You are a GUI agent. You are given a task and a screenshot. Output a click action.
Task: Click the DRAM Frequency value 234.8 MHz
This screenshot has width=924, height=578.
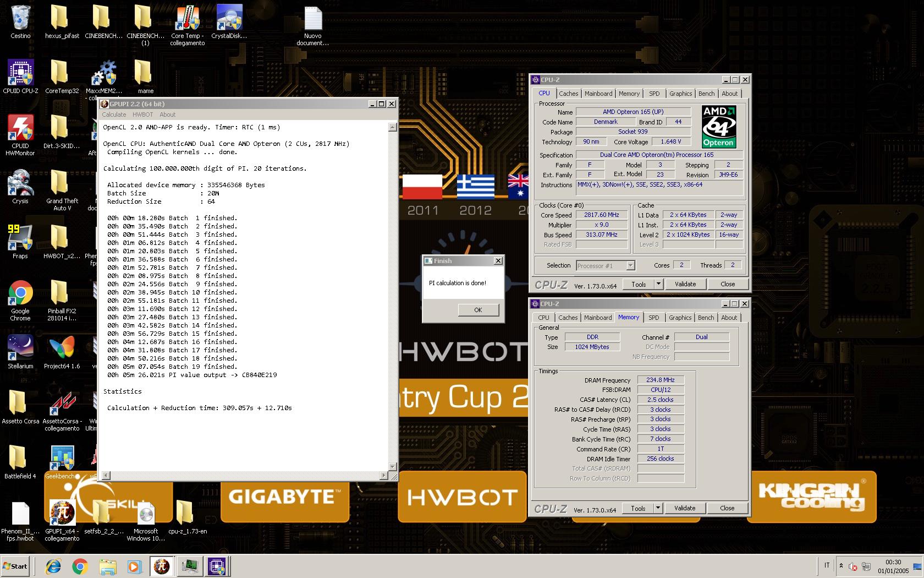pyautogui.click(x=661, y=380)
